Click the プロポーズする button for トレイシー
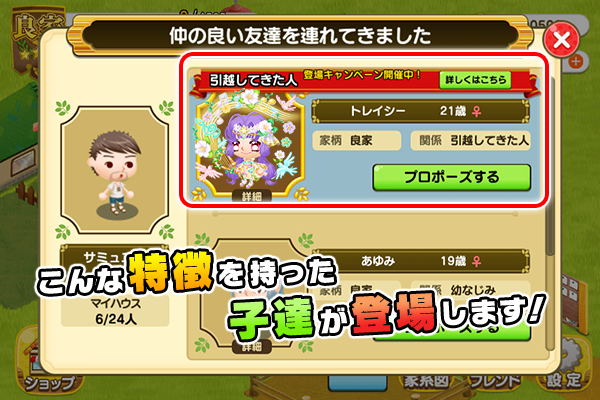 tap(452, 177)
